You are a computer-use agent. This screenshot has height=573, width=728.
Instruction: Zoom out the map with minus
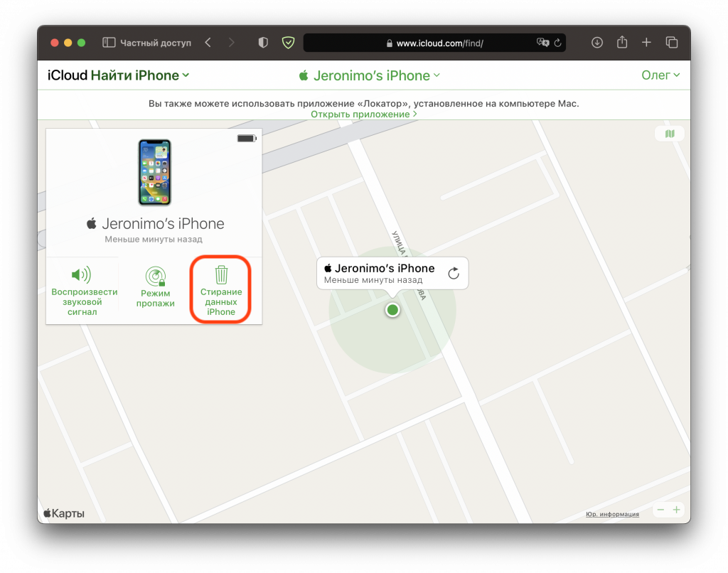pos(660,510)
